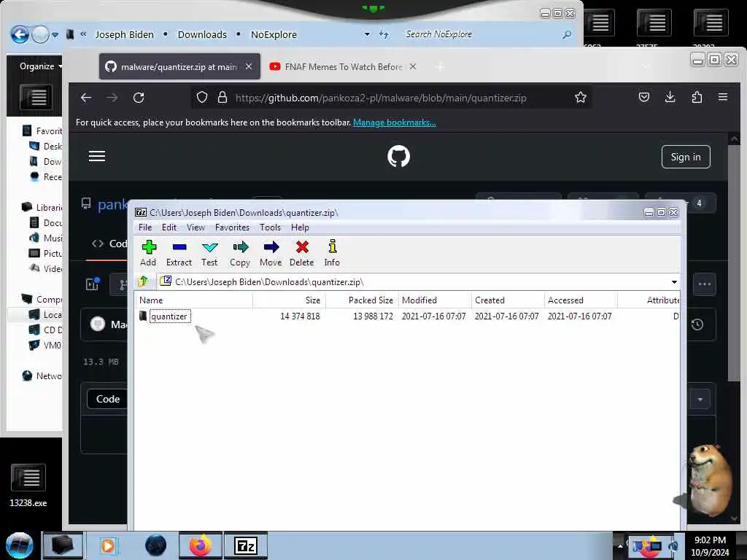Open Explorer recent locations dropdown arrow

coord(55,35)
